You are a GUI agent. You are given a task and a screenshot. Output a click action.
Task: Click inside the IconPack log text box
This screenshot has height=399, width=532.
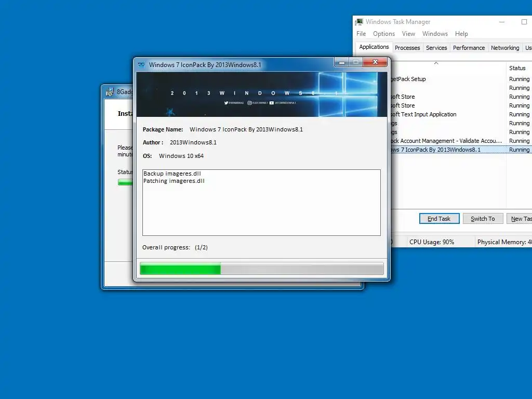(262, 203)
